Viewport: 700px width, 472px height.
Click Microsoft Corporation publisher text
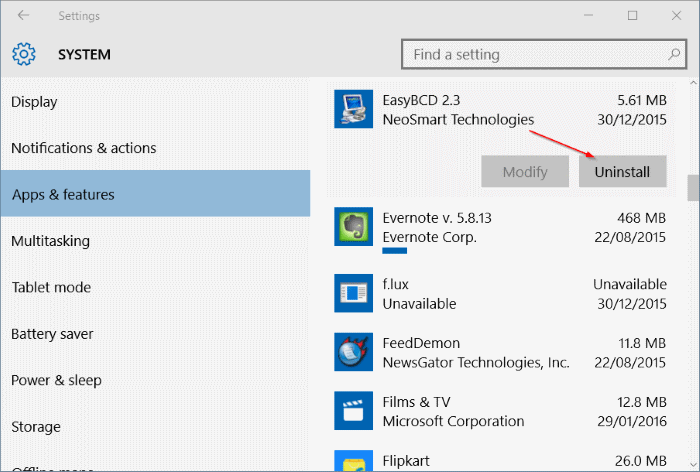click(x=453, y=421)
